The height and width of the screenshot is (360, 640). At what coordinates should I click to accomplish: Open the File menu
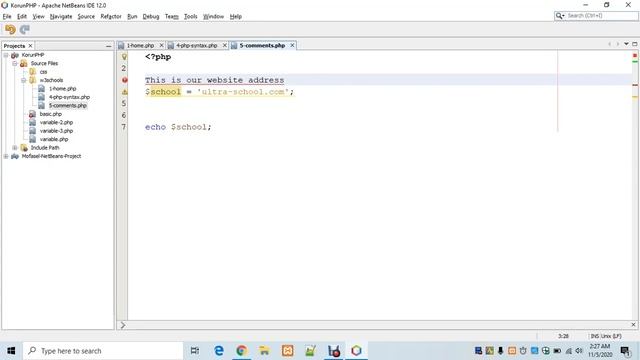pyautogui.click(x=7, y=16)
